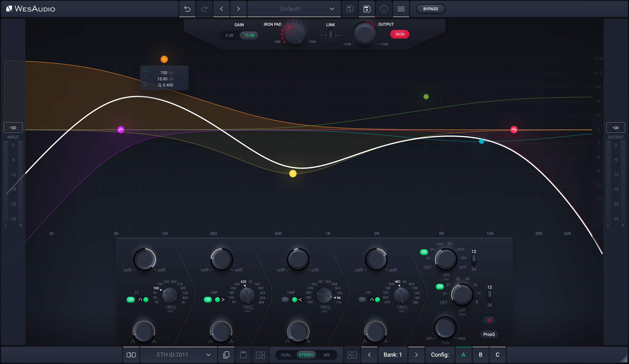Select Config B tab
The image size is (629, 364).
click(480, 355)
